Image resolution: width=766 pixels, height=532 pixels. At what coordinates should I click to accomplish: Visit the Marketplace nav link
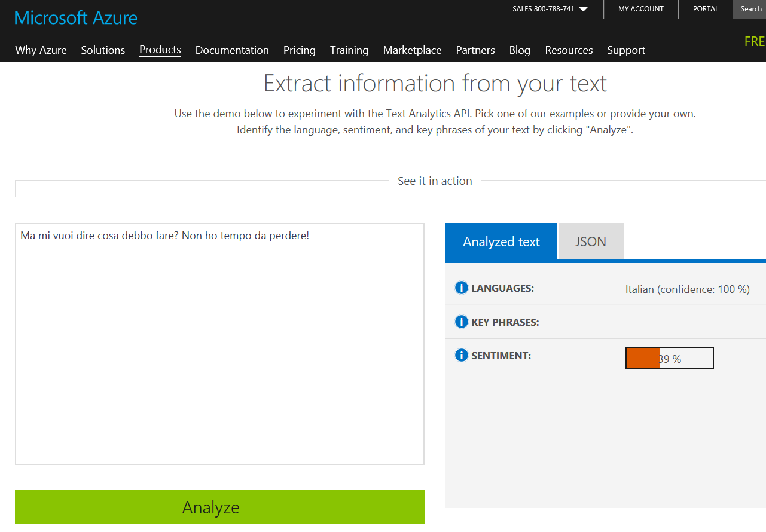pos(412,50)
